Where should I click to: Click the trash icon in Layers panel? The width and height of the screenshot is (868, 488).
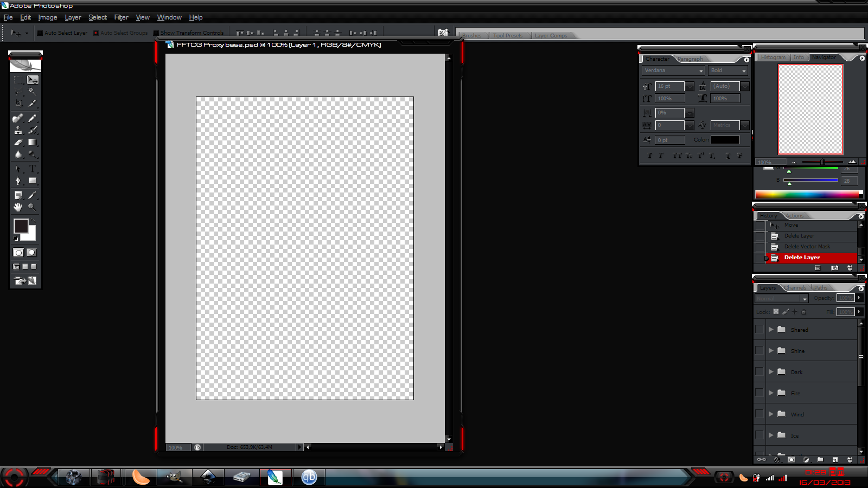point(850,460)
